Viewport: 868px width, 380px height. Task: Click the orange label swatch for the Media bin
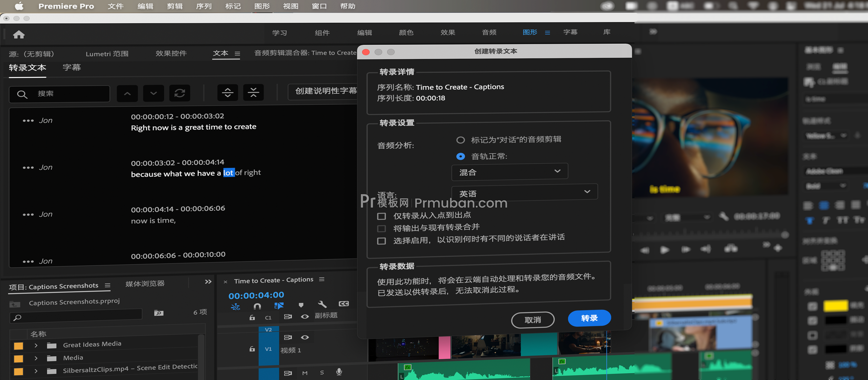click(18, 359)
